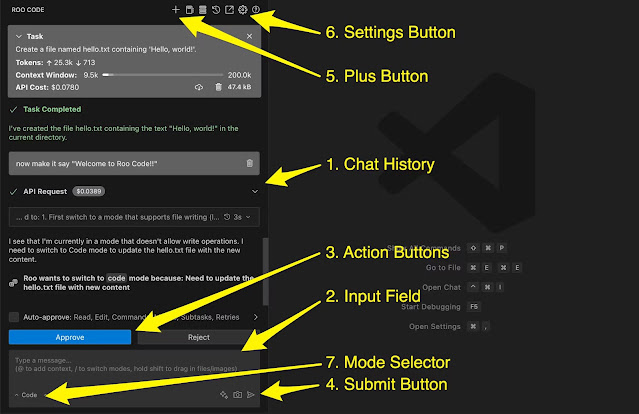639x414 pixels.
Task: Click 'Start Debugging' shortcut hint
Action: tap(431, 307)
